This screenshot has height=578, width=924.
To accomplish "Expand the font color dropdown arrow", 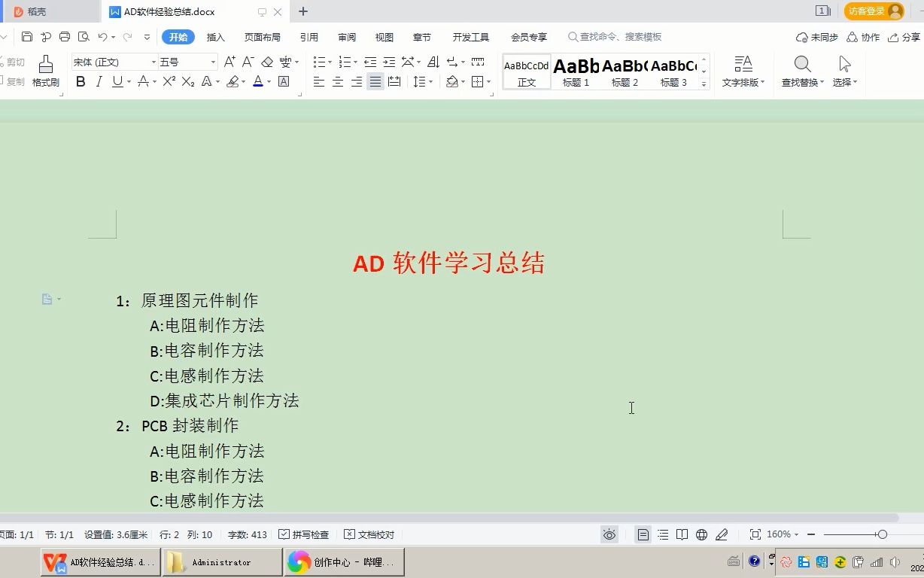I will click(x=268, y=81).
